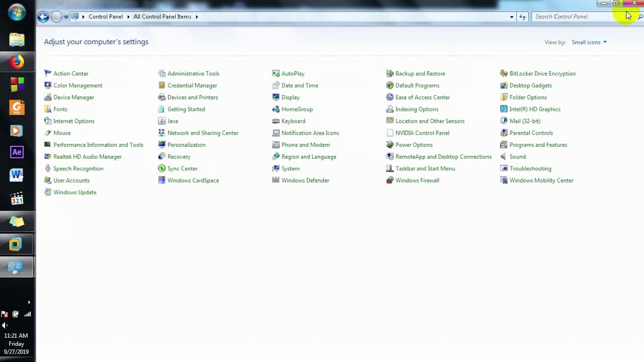Viewport: 644px width, 362px height.
Task: Refresh the Control Panel address bar
Action: 522,17
